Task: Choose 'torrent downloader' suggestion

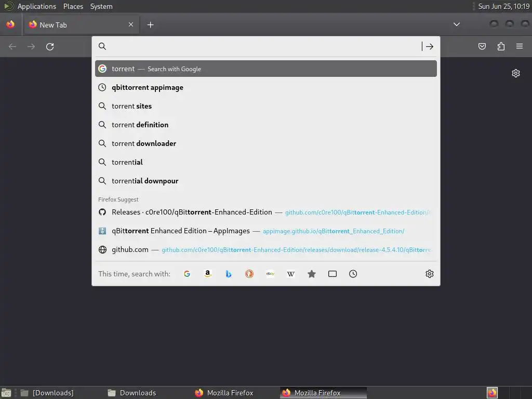Action: tap(265, 143)
